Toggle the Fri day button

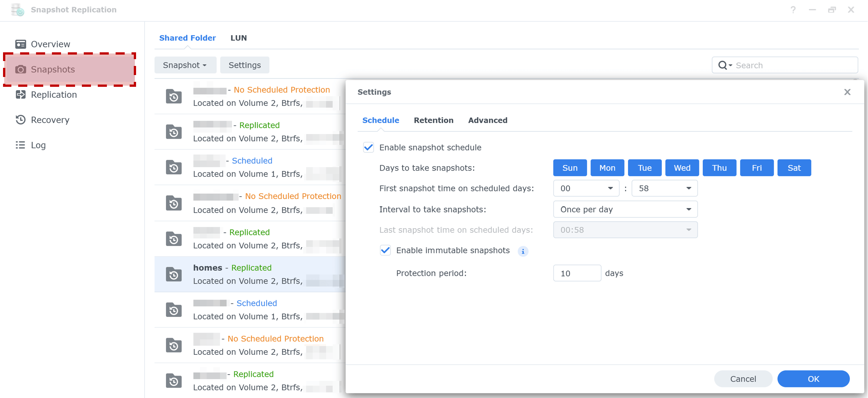pyautogui.click(x=757, y=168)
